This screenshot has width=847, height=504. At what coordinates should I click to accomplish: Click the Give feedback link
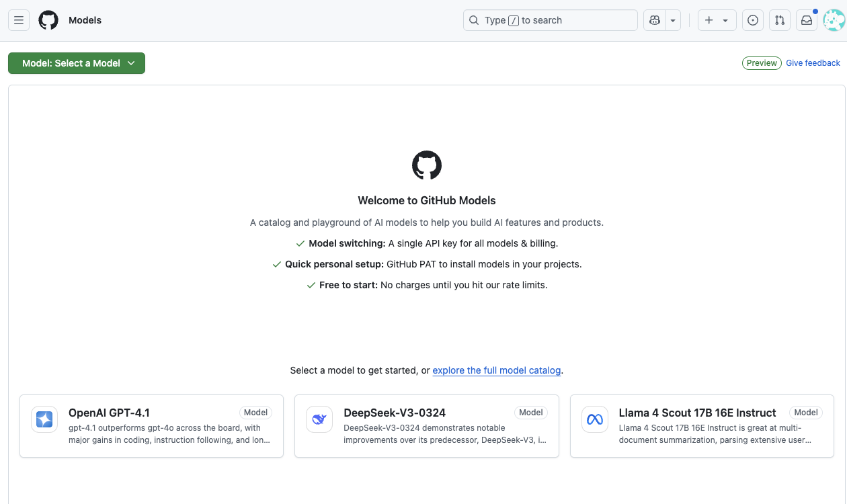[813, 63]
